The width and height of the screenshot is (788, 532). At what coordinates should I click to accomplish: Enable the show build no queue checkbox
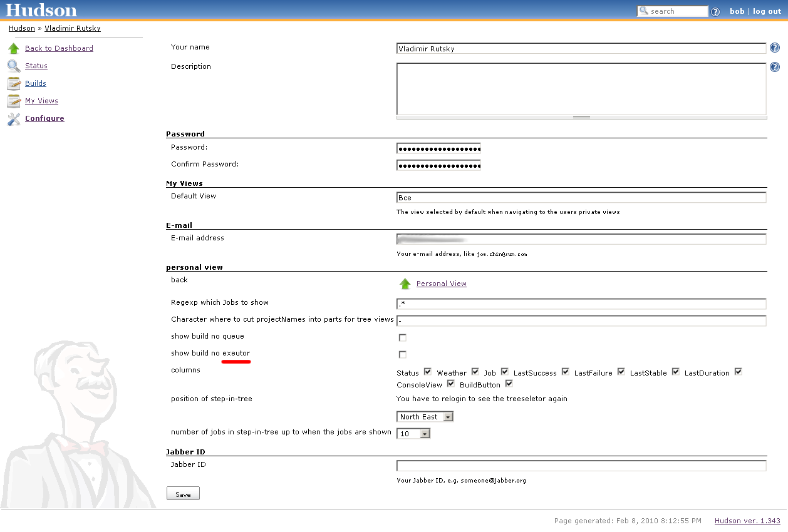pyautogui.click(x=403, y=338)
